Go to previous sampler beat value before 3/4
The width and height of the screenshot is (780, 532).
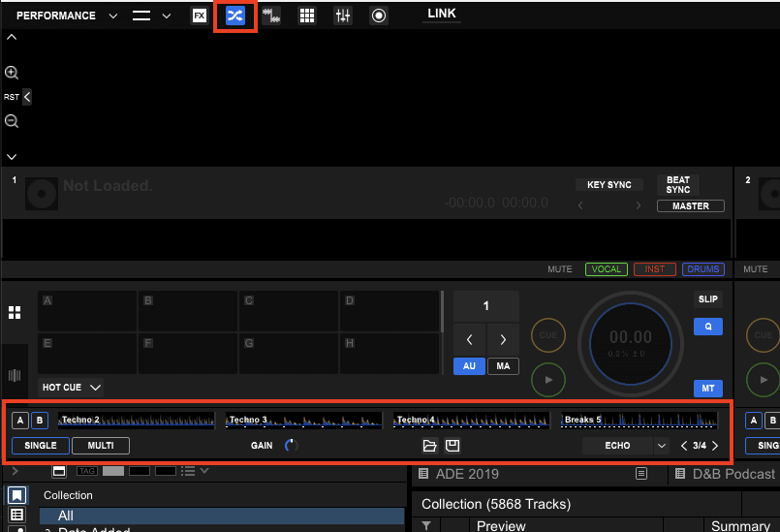(684, 446)
